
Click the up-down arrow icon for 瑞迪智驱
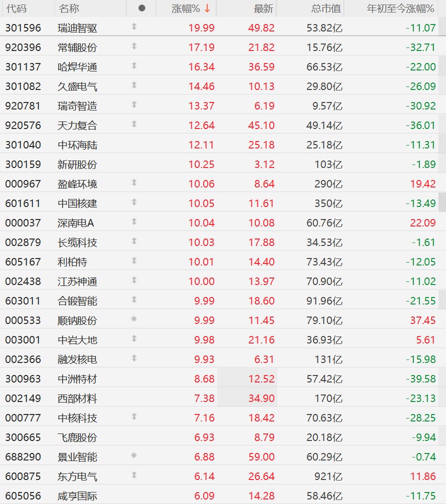pyautogui.click(x=134, y=26)
